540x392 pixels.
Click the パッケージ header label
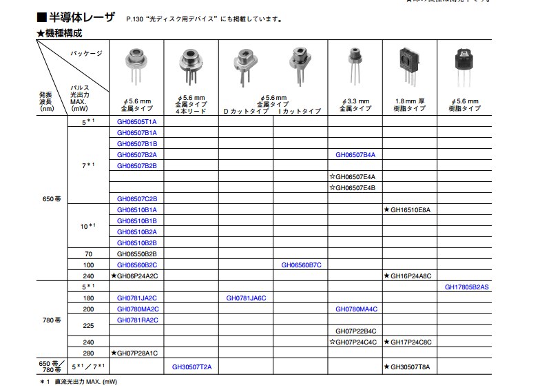[x=87, y=53]
